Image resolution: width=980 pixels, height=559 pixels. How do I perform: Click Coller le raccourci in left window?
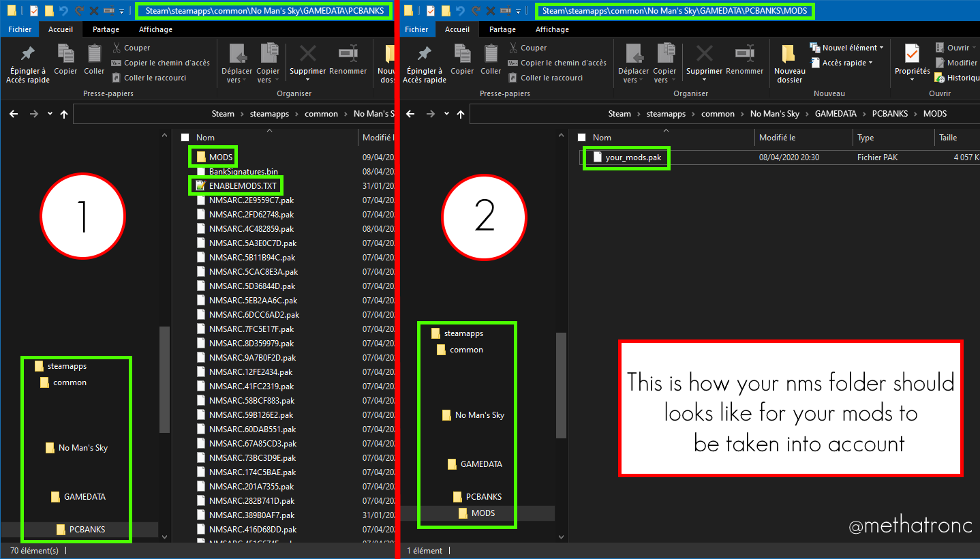point(149,78)
